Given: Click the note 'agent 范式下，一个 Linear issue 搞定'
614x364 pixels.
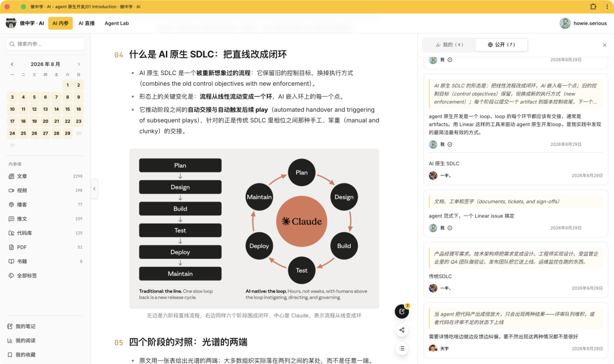Looking at the screenshot, I should pyautogui.click(x=471, y=216).
